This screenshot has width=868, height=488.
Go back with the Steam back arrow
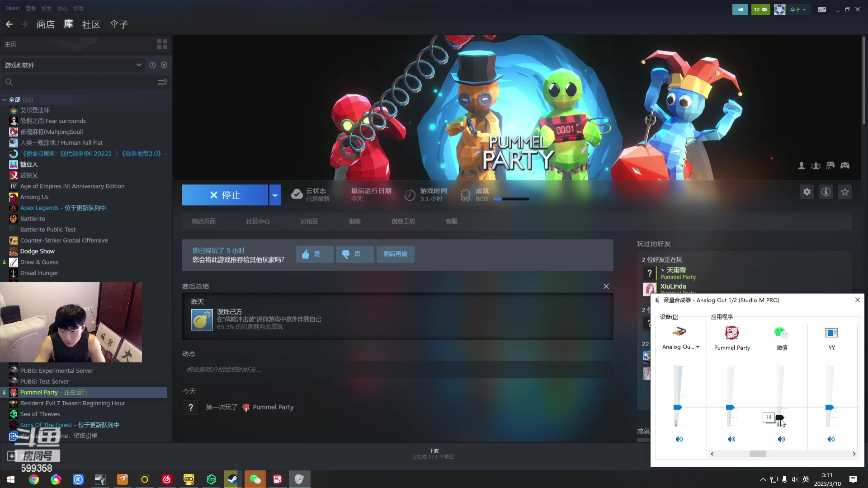pyautogui.click(x=9, y=24)
